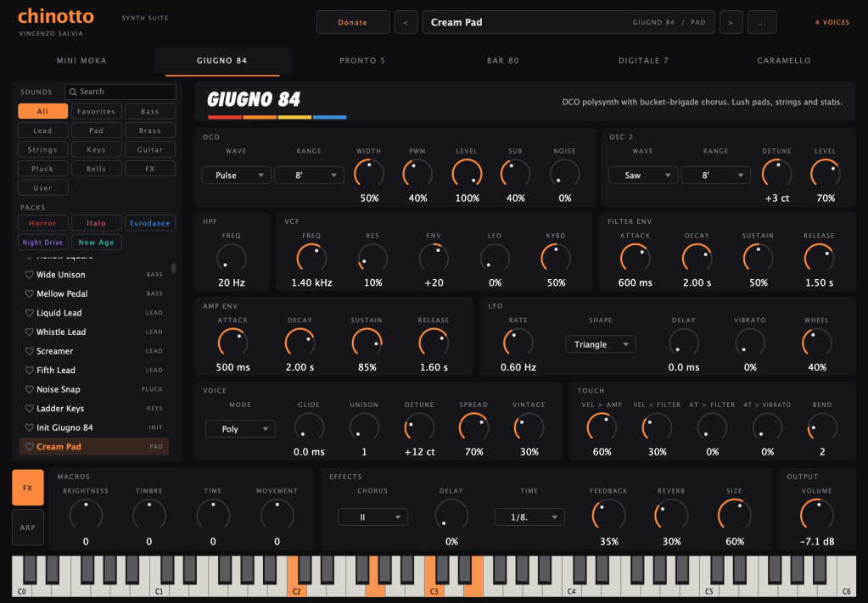Open the OSC 2 Range dropdown
868x603 pixels.
point(716,176)
